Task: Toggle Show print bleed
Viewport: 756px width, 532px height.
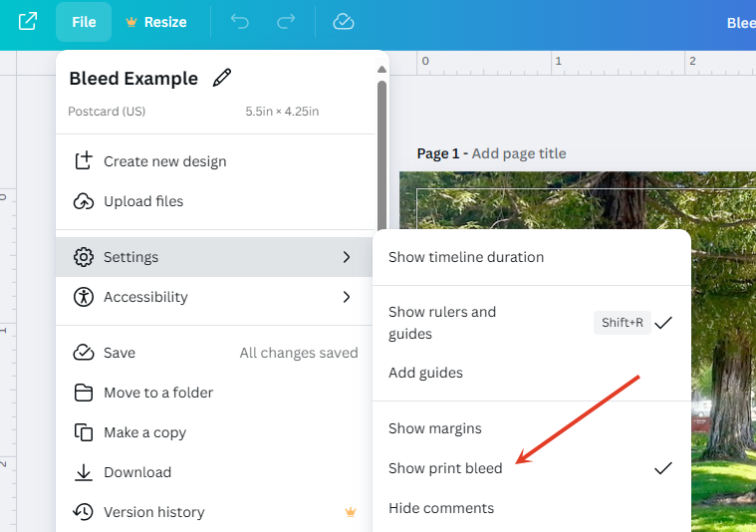Action: pos(532,468)
